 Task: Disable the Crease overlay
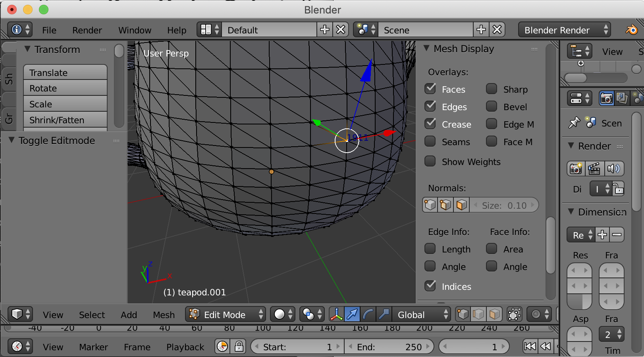pyautogui.click(x=430, y=124)
